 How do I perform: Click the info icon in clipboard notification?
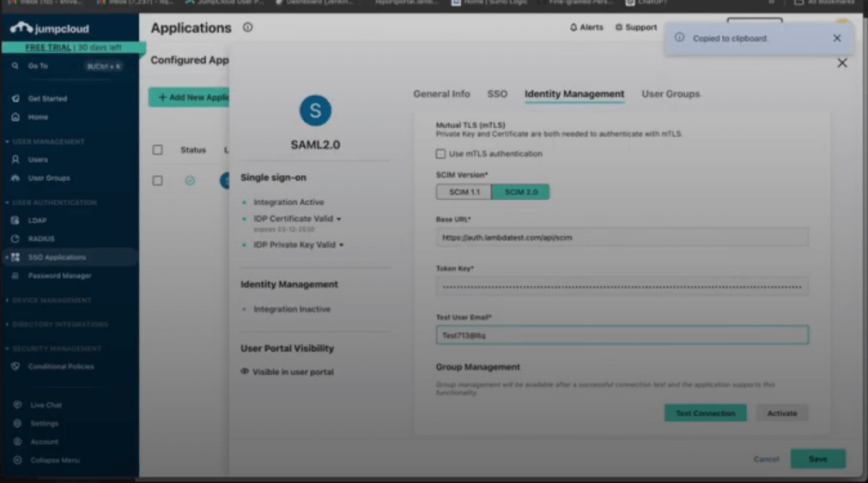tap(679, 38)
